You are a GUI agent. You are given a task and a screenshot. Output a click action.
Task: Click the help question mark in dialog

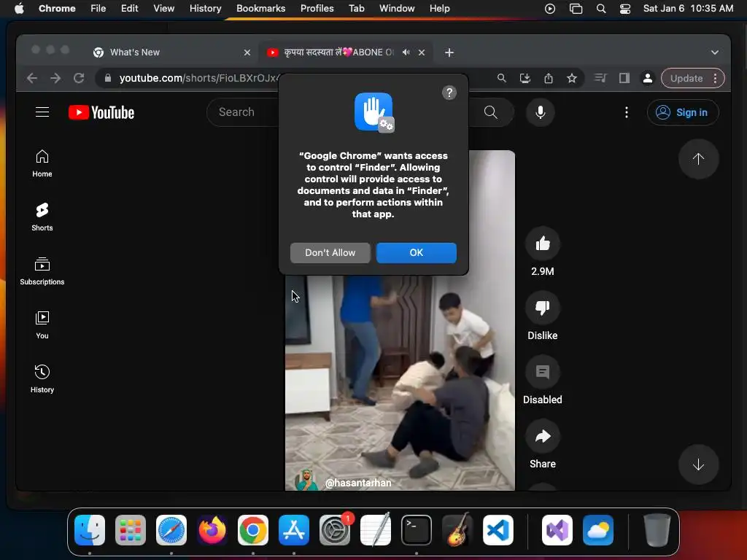pyautogui.click(x=449, y=93)
